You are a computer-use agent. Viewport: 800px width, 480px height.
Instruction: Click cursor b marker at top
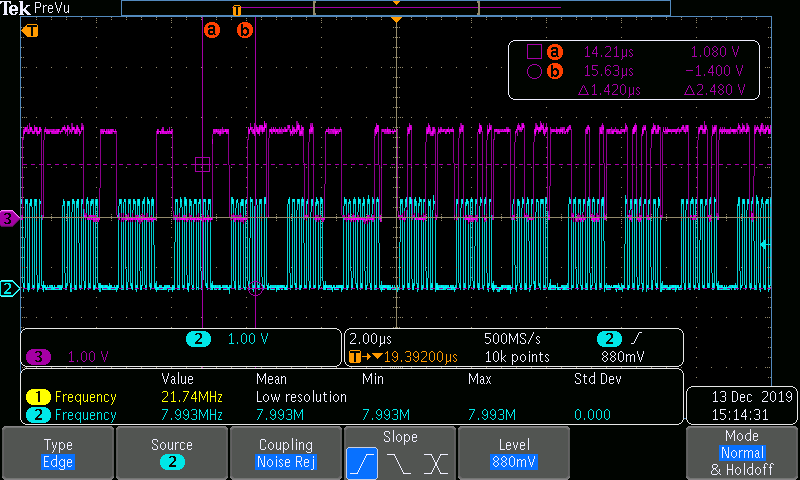coord(245,30)
